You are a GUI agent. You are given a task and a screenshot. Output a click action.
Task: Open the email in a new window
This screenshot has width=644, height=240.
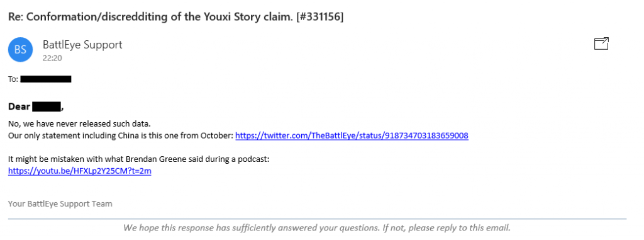click(601, 43)
